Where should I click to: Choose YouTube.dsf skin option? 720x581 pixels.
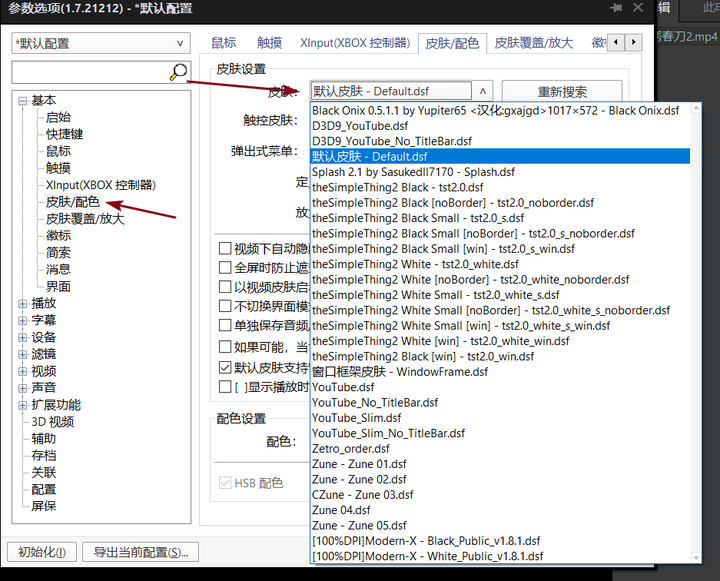click(x=501, y=387)
